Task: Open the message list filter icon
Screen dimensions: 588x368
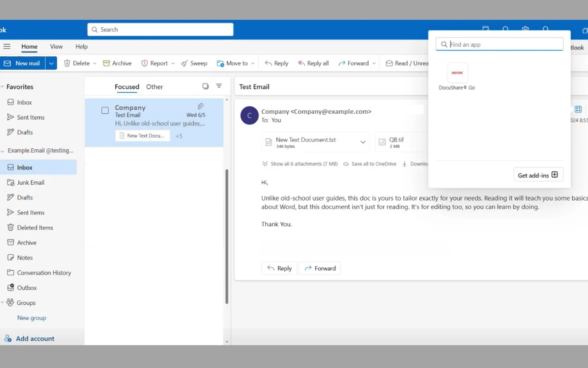Action: [x=219, y=86]
